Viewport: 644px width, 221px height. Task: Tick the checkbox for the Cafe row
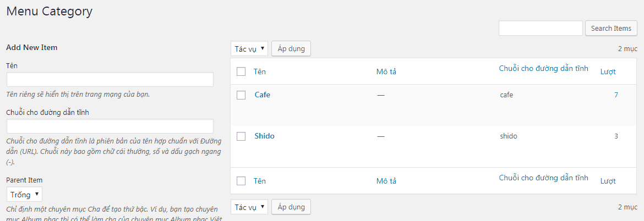point(241,95)
